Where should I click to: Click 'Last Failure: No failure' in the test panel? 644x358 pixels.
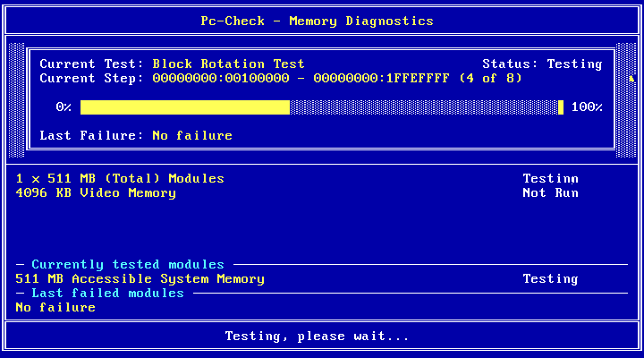(x=136, y=135)
